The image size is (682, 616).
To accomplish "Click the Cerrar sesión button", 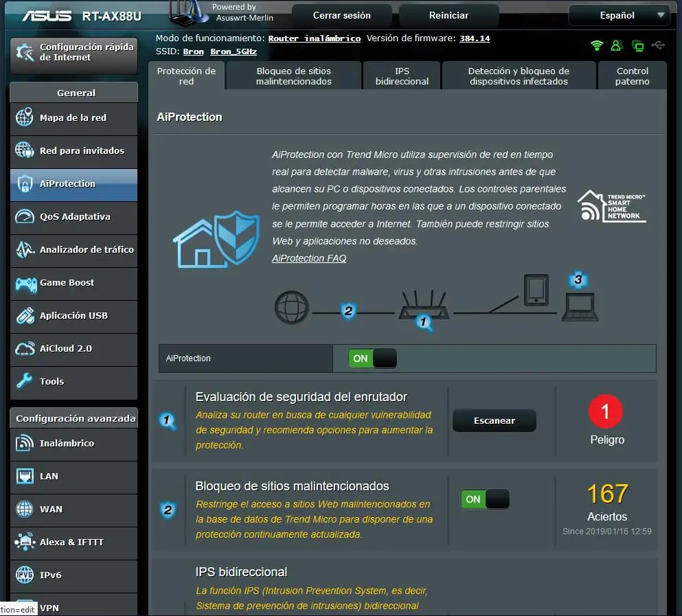I will coord(342,16).
